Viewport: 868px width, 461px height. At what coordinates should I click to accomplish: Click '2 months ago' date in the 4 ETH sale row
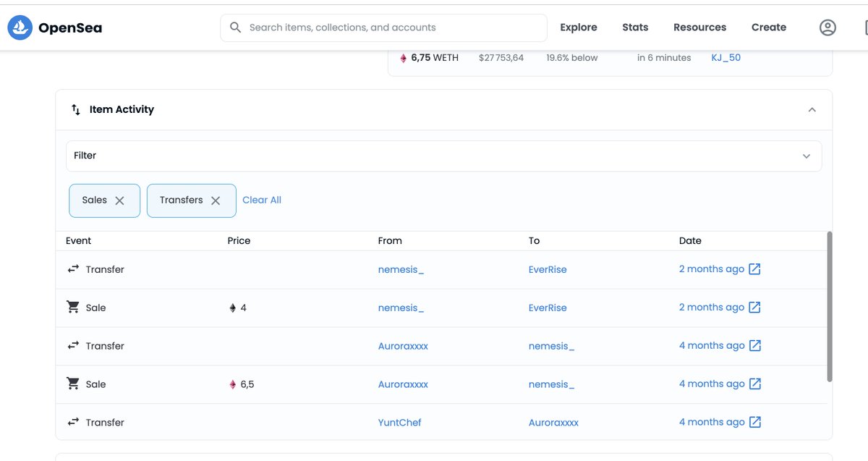(x=712, y=308)
